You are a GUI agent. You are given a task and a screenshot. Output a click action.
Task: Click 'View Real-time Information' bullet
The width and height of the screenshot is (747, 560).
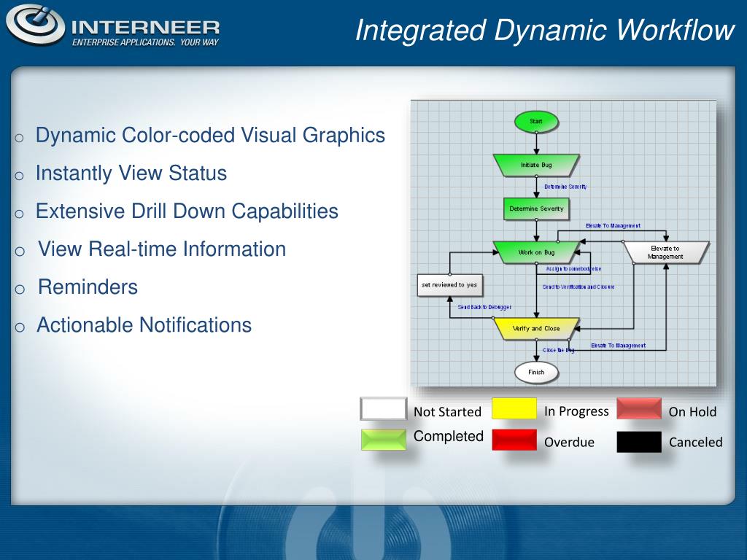pyautogui.click(x=162, y=249)
